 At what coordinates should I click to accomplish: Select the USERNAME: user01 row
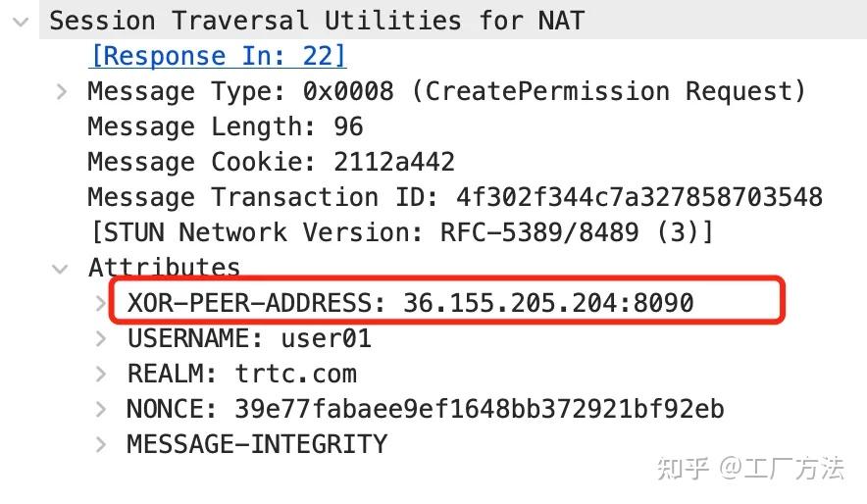[x=249, y=339]
